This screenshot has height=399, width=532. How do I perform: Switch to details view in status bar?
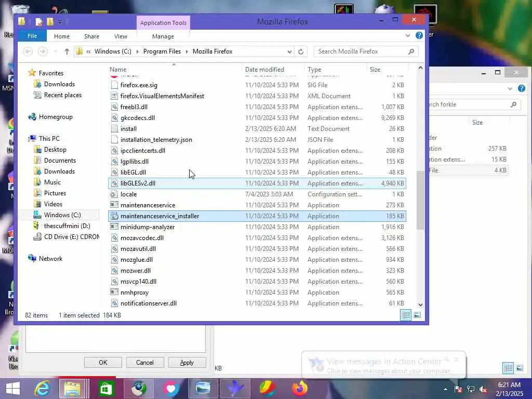[406, 315]
